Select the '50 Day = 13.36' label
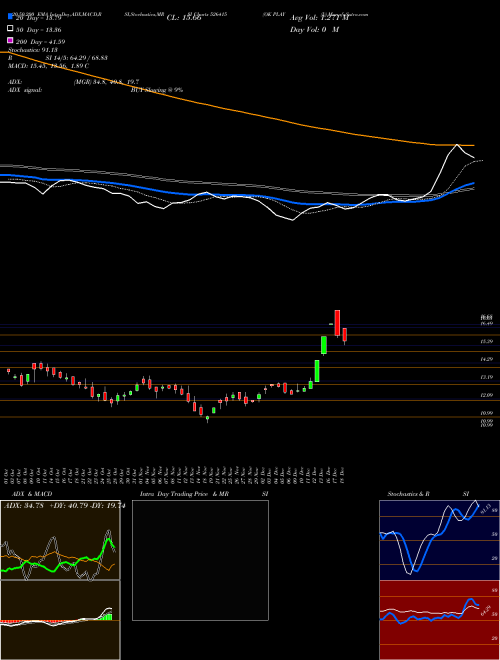The height and width of the screenshot is (660, 500). (x=39, y=30)
